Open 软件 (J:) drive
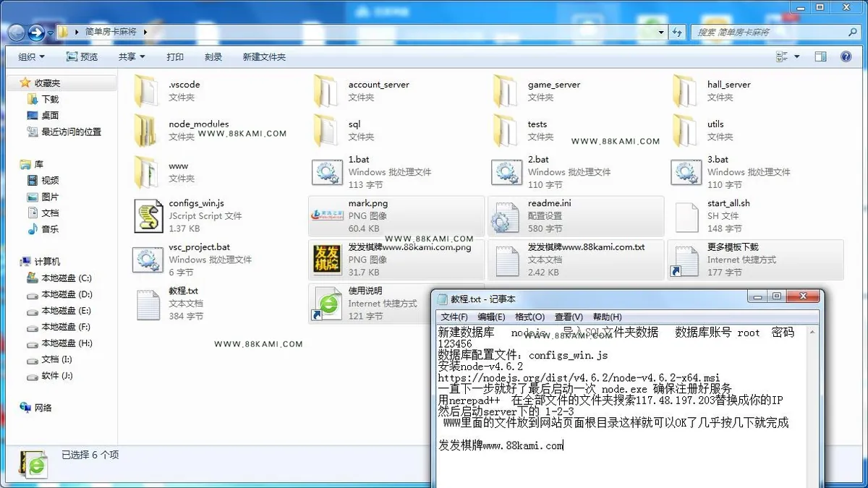The height and width of the screenshot is (488, 868). tap(56, 375)
